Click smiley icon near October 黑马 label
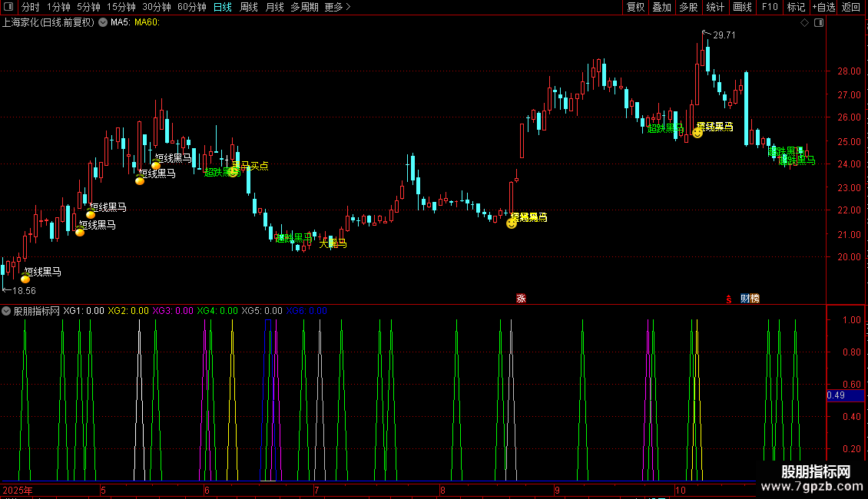The width and height of the screenshot is (868, 499). (x=697, y=133)
